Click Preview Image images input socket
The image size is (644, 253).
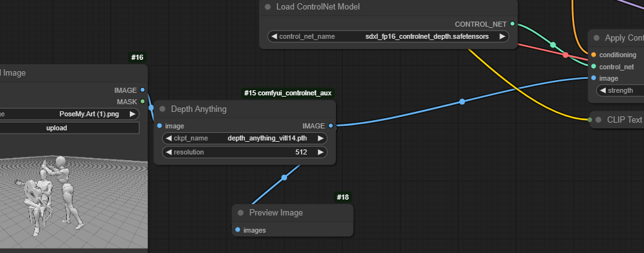237,230
